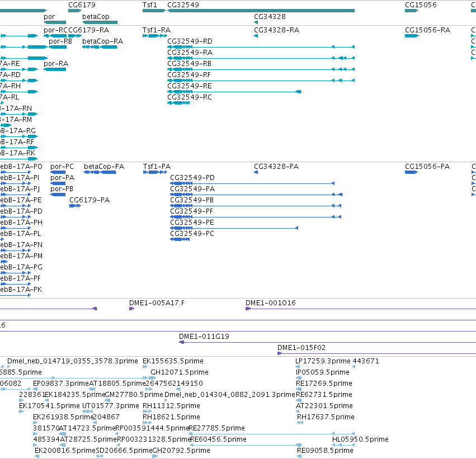Select transcript CG32549-RD
The image size is (476, 459).
click(x=190, y=41)
